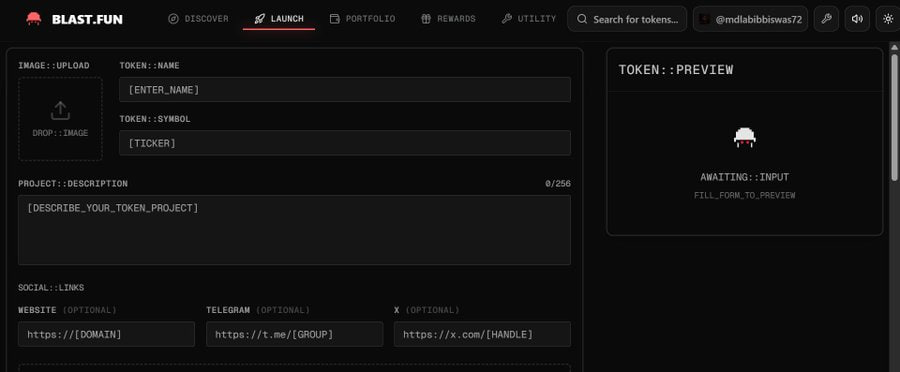Click the 0/256 character counter
The height and width of the screenshot is (372, 900).
pos(558,184)
